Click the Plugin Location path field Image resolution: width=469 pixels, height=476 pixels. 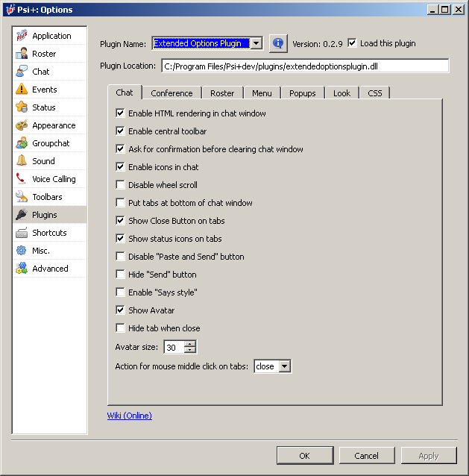click(305, 66)
